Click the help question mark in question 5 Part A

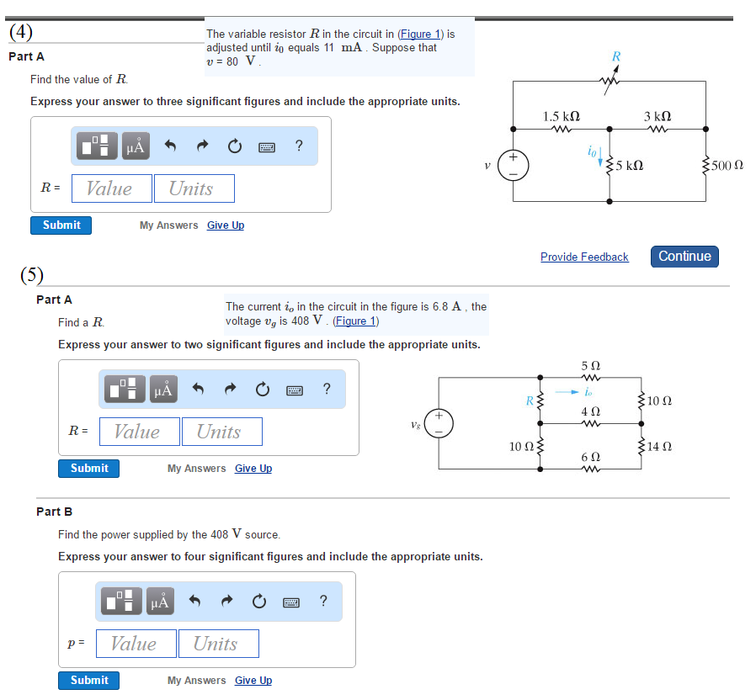(x=327, y=389)
